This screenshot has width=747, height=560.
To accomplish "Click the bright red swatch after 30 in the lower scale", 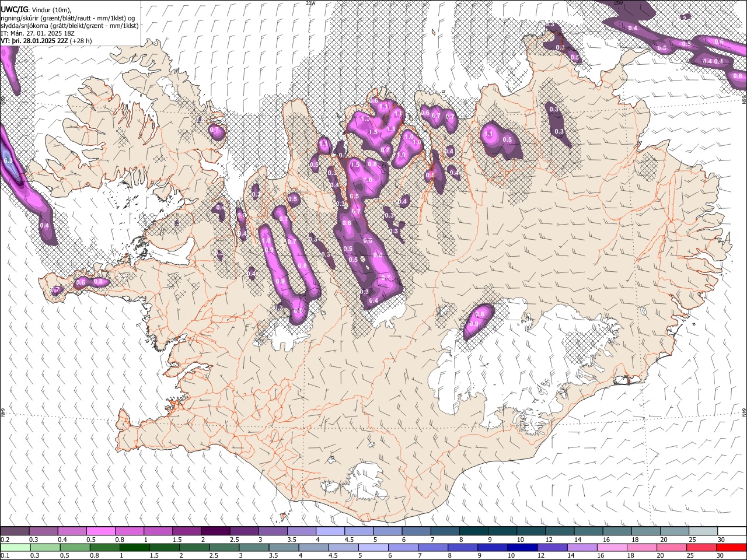I will (x=731, y=548).
